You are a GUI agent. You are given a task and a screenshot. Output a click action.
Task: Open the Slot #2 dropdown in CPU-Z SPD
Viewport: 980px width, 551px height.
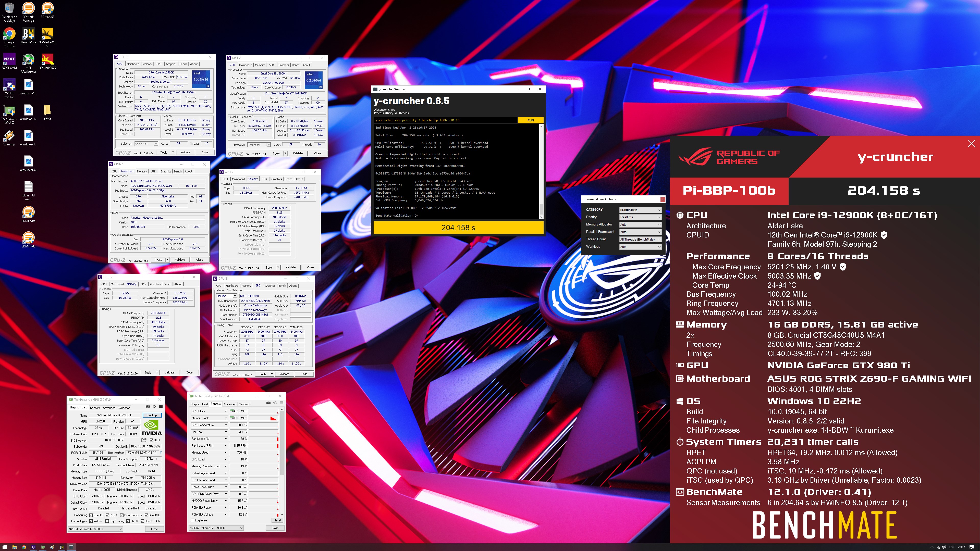(227, 296)
